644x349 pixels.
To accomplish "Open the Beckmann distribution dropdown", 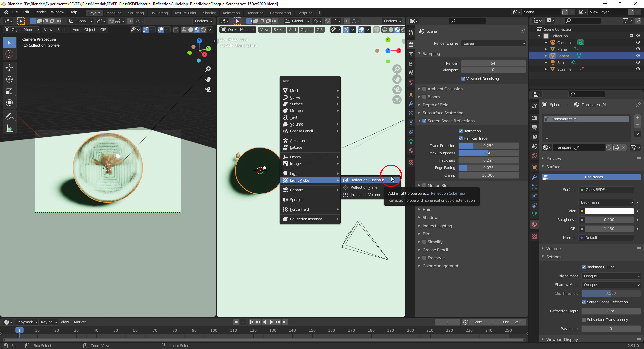I will coord(606,202).
